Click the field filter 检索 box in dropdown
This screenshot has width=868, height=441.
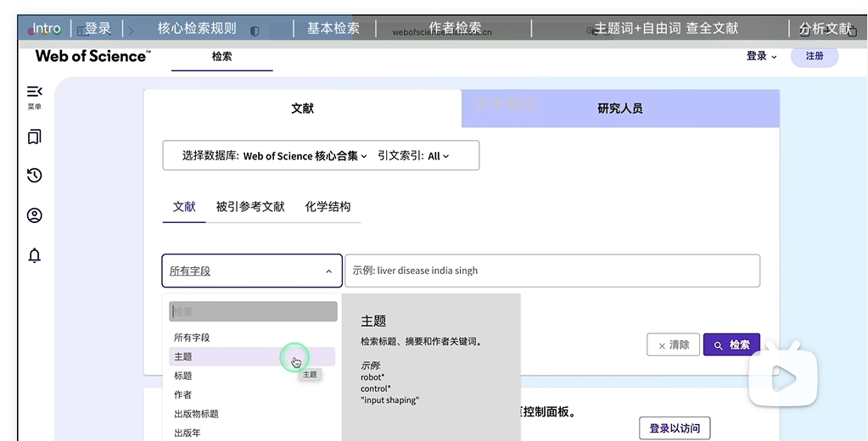[x=253, y=311]
